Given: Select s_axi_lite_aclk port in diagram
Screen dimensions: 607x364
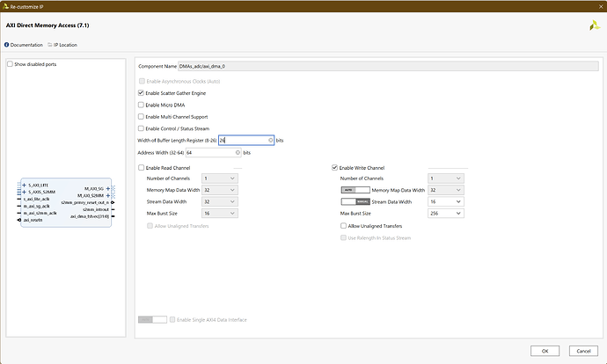Looking at the screenshot, I should pyautogui.click(x=36, y=199).
